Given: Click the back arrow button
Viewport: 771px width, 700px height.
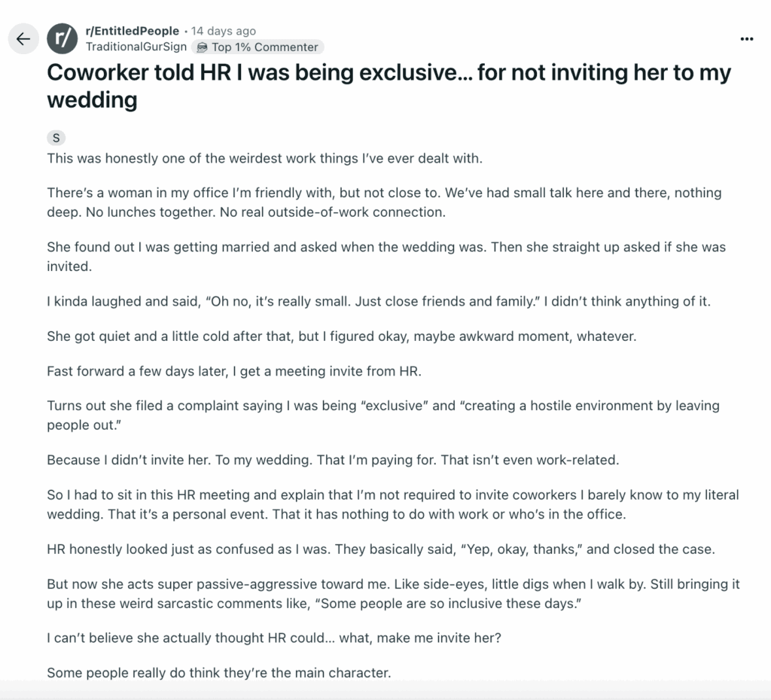Looking at the screenshot, I should click(23, 39).
